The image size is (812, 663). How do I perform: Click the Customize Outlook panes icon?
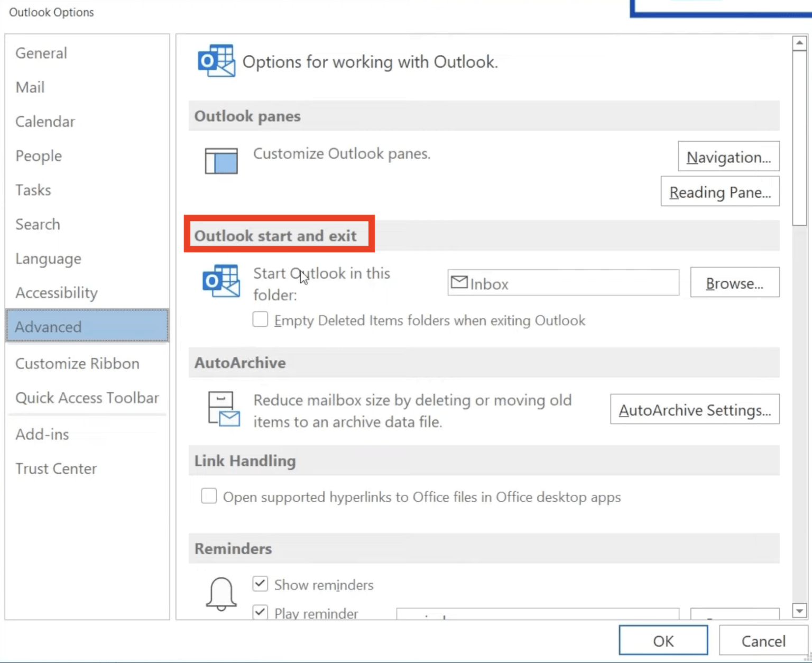click(x=220, y=161)
